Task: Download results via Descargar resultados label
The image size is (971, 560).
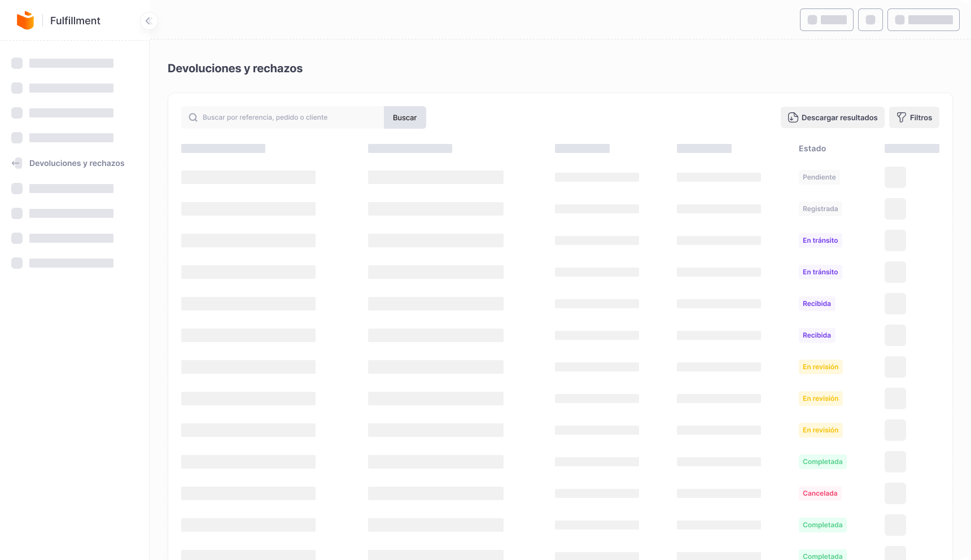Action: tap(839, 117)
